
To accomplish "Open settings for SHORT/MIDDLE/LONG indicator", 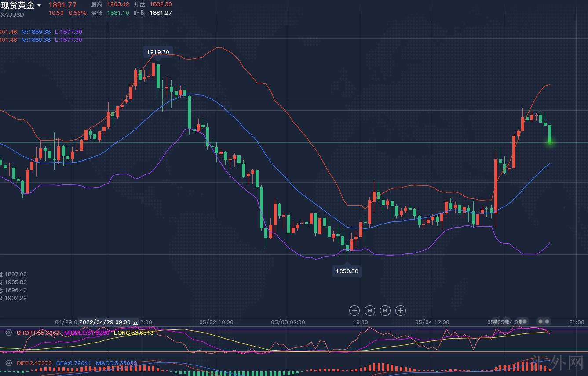I will point(8,333).
